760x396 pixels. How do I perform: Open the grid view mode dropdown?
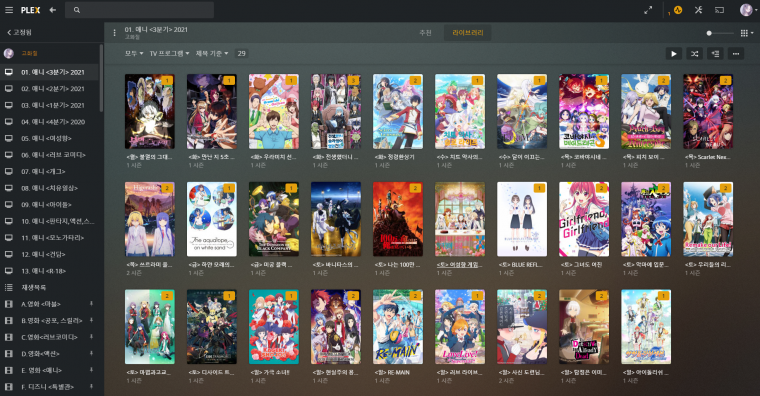tap(746, 33)
